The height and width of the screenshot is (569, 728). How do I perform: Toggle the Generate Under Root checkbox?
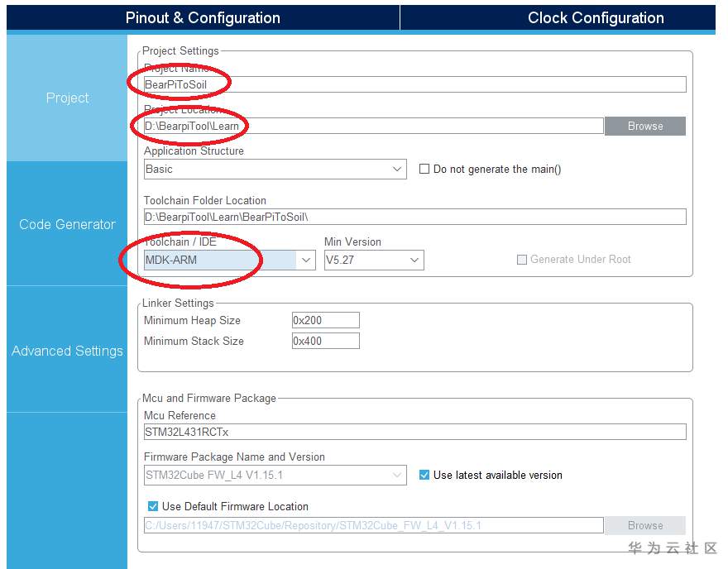point(522,260)
